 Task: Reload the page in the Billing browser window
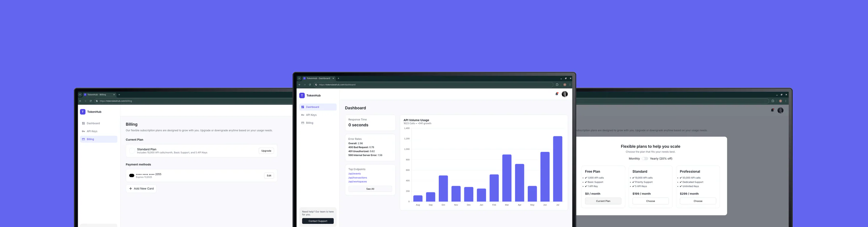pyautogui.click(x=91, y=101)
